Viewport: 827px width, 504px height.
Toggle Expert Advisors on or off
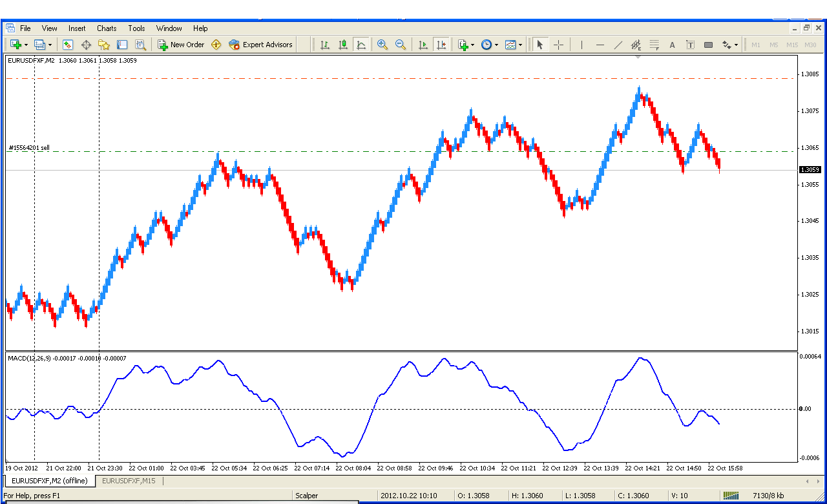pyautogui.click(x=260, y=45)
